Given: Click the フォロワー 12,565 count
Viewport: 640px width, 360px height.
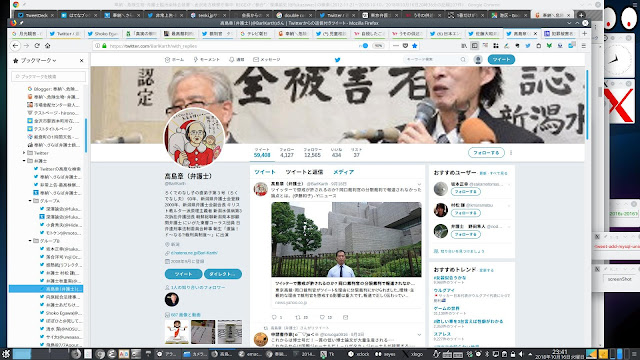Looking at the screenshot, I should click(x=312, y=153).
